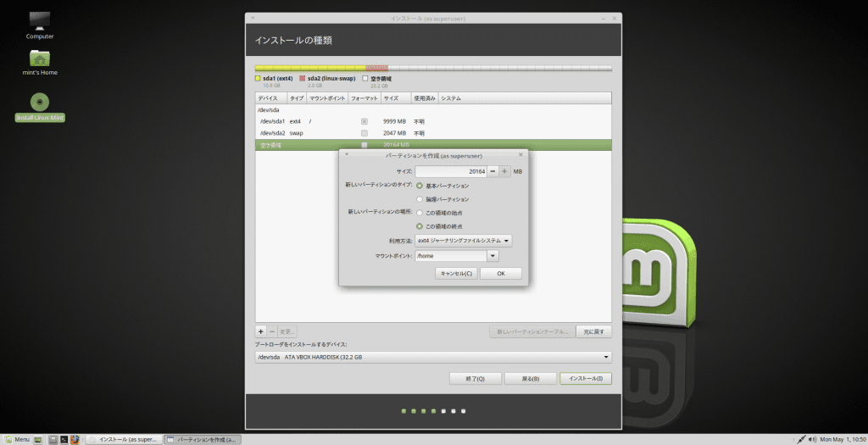Viewport: 868px width, 445px height.
Task: Click the 2047 MB size cell
Action: 394,133
